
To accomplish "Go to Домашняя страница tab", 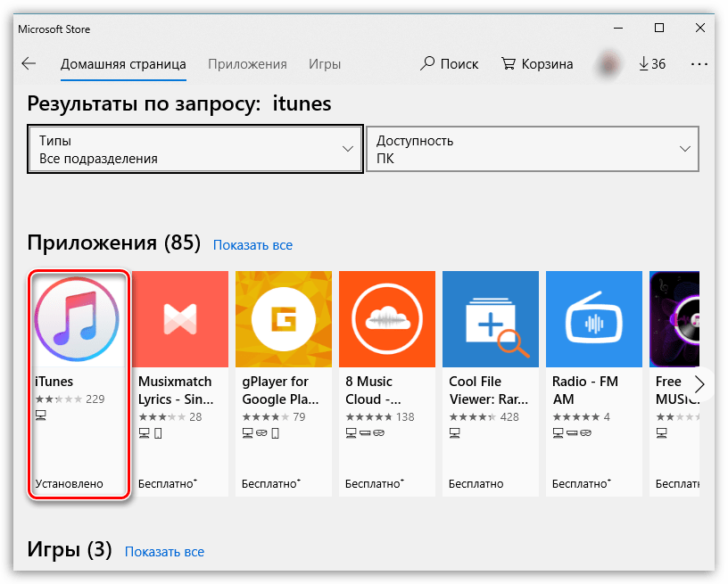I will pyautogui.click(x=123, y=64).
